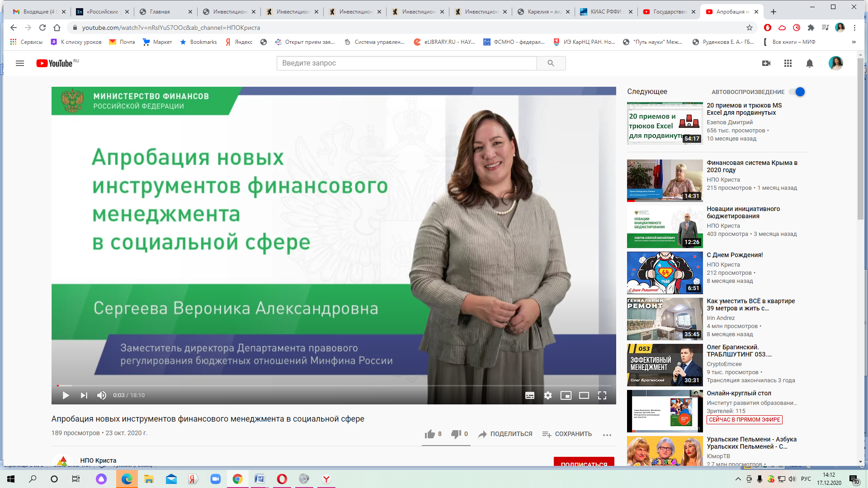Toggle subtitles in the video player
The image size is (868, 488).
pos(530,395)
